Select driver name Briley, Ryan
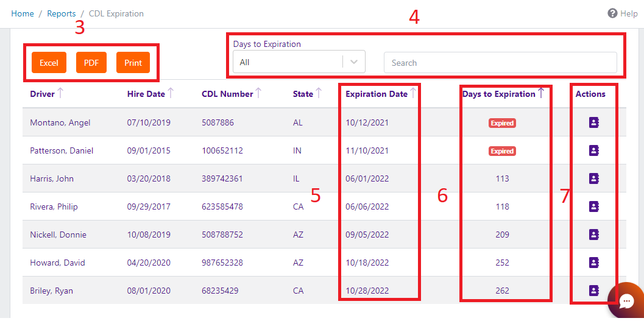 pyautogui.click(x=51, y=291)
